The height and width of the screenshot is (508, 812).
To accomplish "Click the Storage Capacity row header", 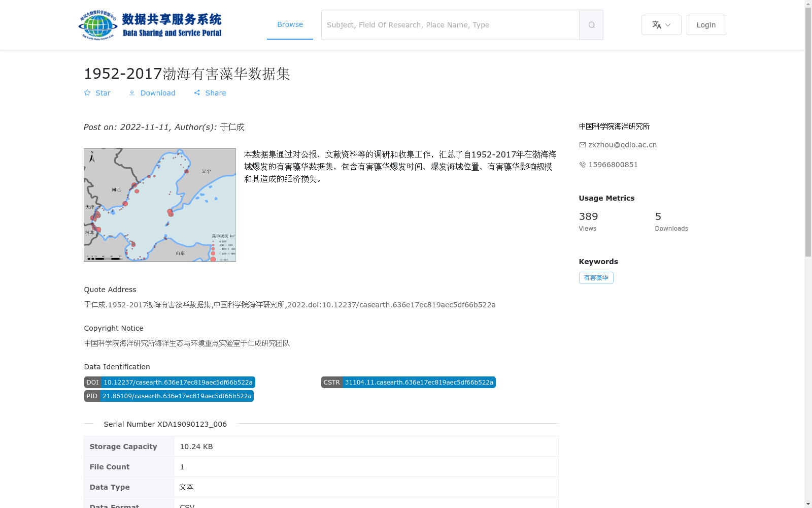I will (x=129, y=447).
